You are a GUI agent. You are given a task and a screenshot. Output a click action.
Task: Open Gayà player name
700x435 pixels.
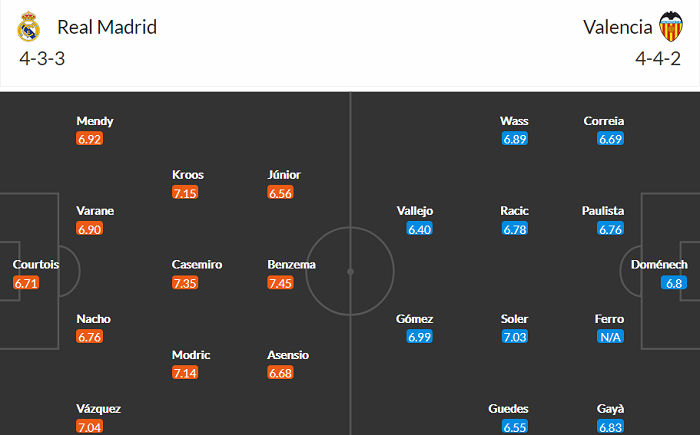[x=610, y=409]
